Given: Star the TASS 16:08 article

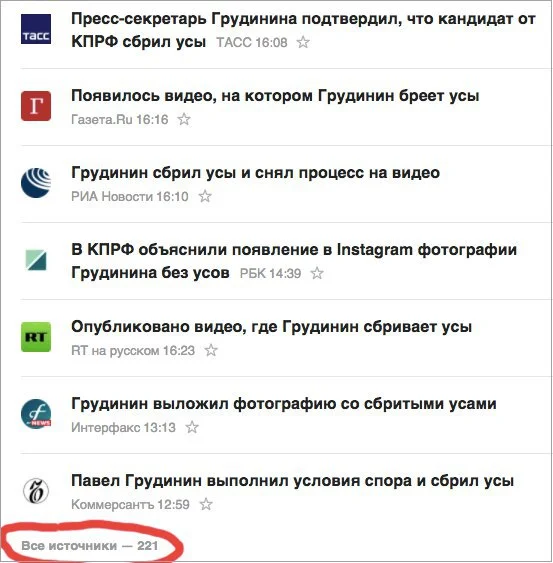Looking at the screenshot, I should [303, 42].
